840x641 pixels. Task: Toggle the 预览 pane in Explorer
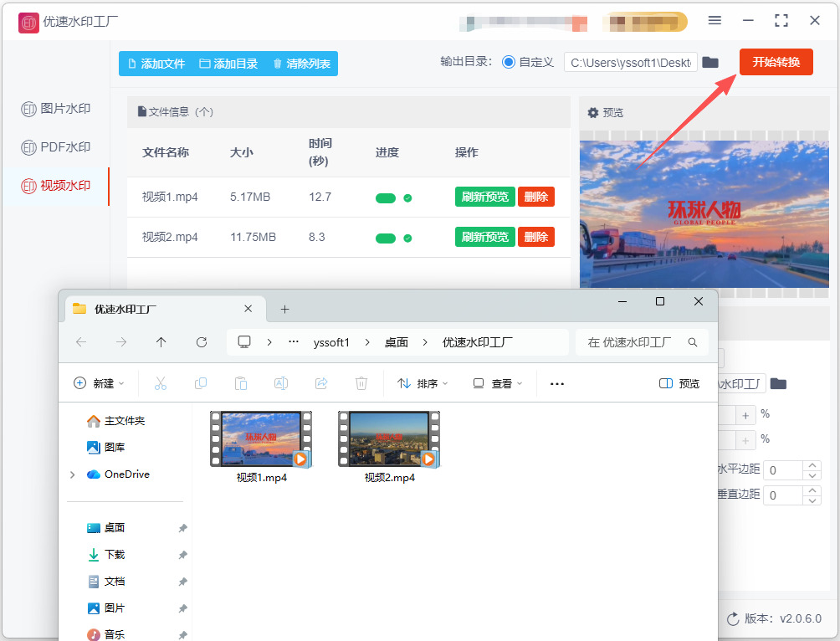679,383
